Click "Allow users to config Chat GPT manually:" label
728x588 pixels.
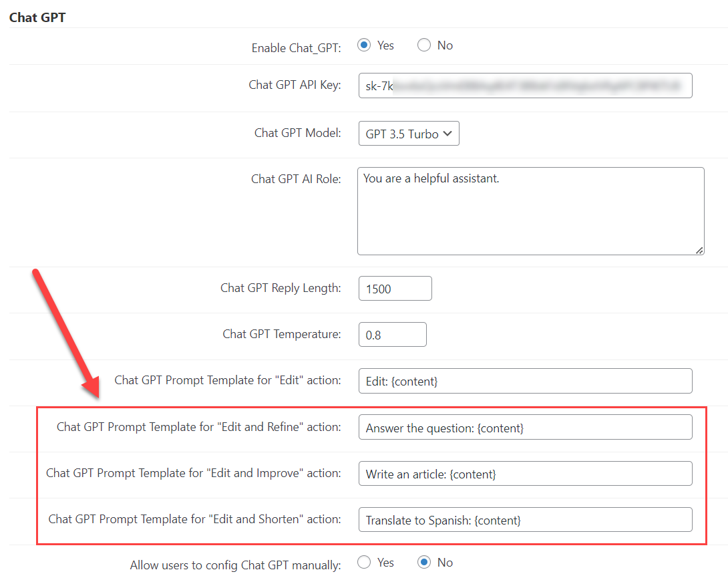[x=235, y=566]
